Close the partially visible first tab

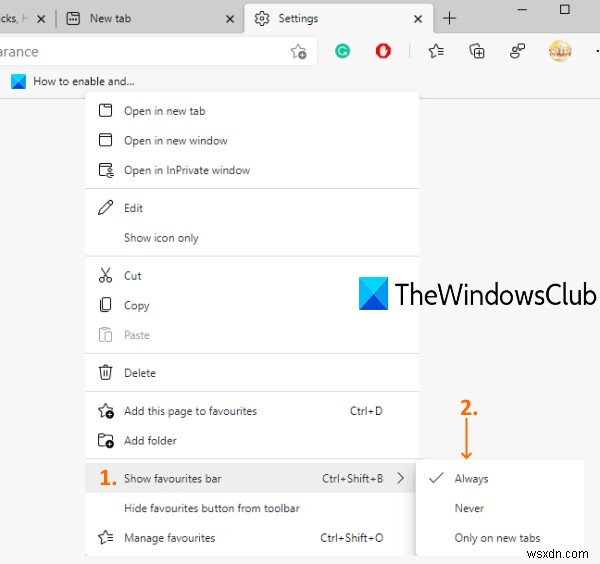point(41,19)
